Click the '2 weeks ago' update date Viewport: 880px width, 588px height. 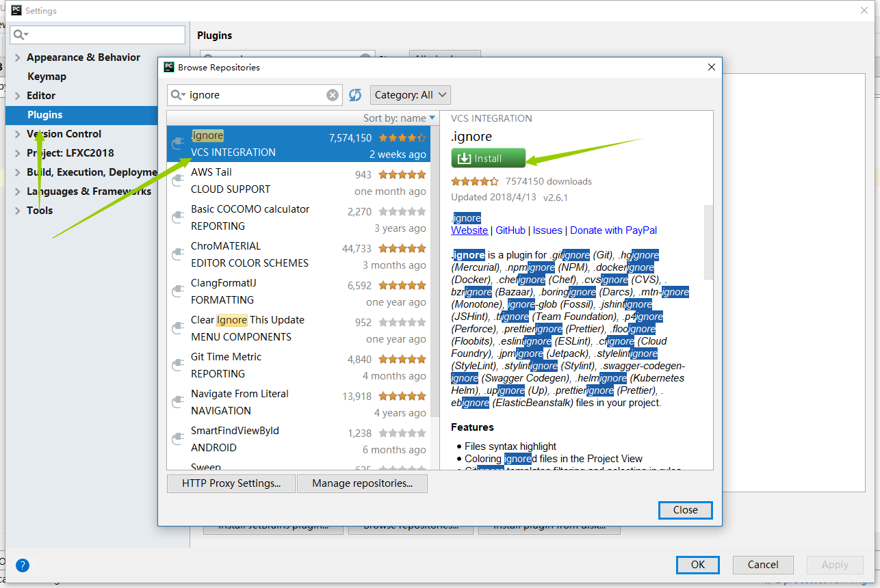398,155
